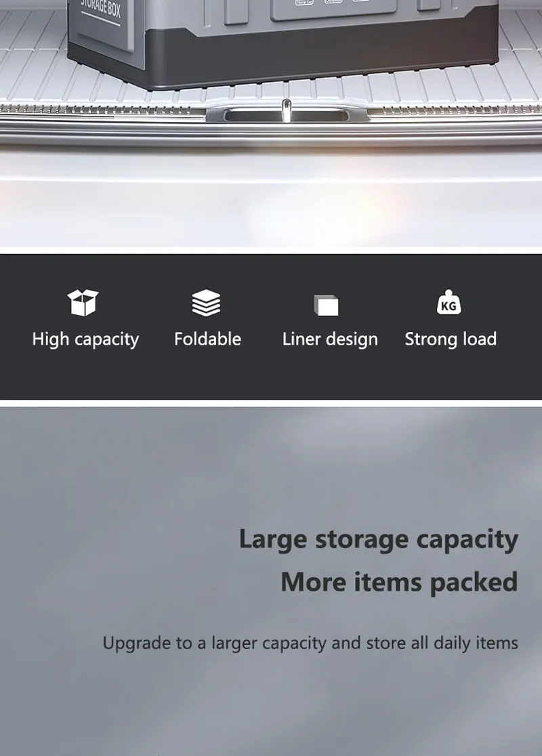
Task: Click the KG weight Strong load icon
Action: pos(449,302)
